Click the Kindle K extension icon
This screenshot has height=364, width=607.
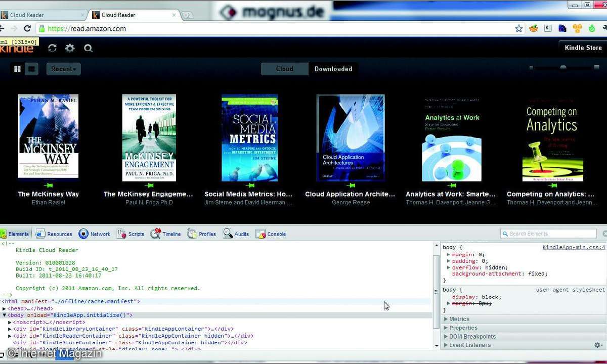click(x=548, y=29)
